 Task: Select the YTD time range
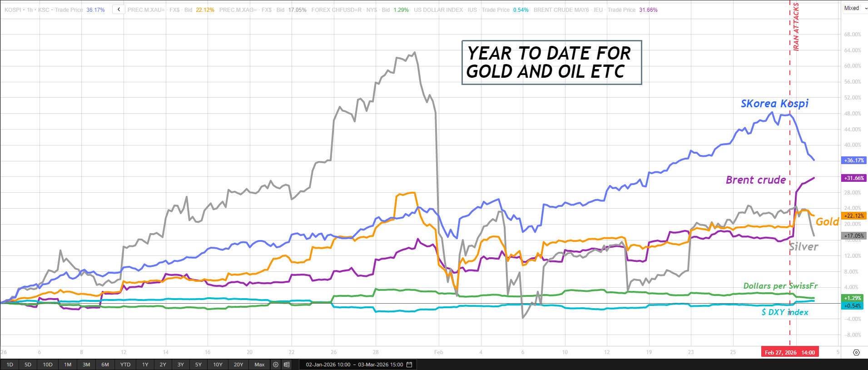click(x=125, y=365)
